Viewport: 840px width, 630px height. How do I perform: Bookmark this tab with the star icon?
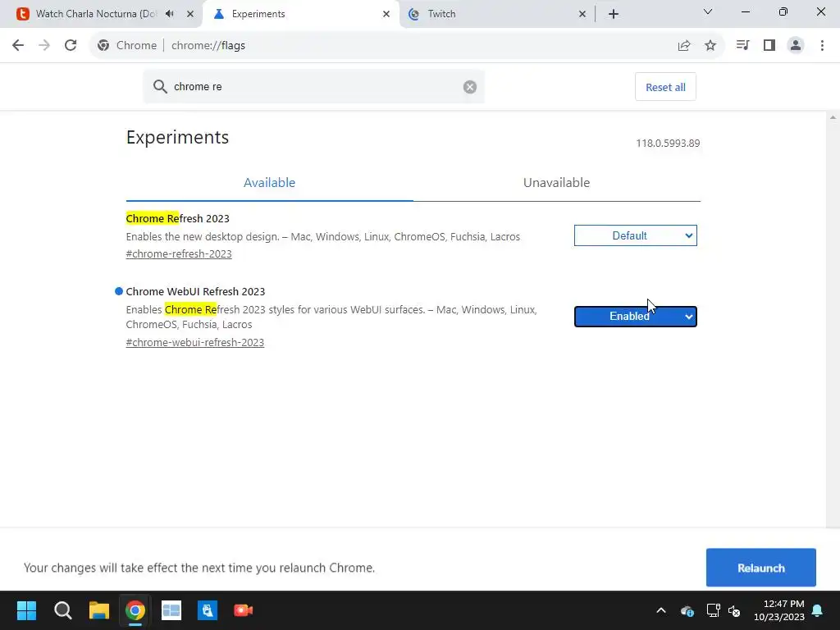(710, 46)
